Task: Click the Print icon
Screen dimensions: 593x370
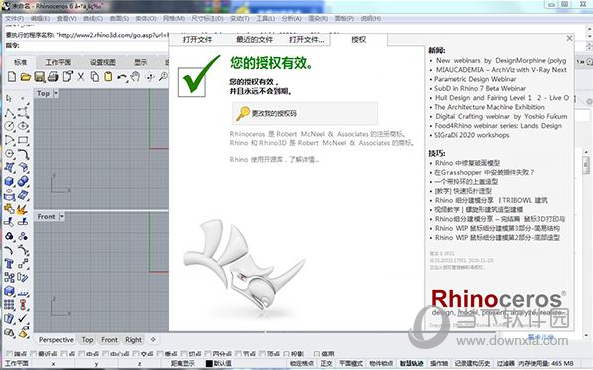Action: click(x=53, y=77)
